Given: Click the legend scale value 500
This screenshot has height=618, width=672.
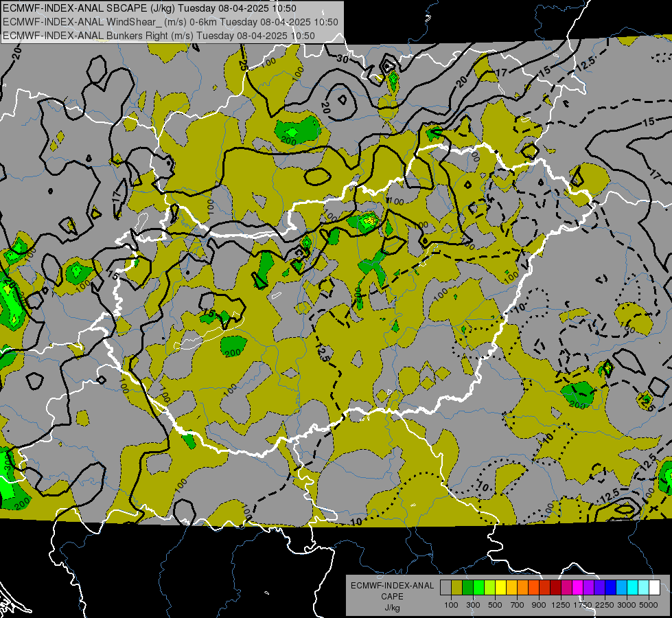Looking at the screenshot, I should pyautogui.click(x=495, y=605).
